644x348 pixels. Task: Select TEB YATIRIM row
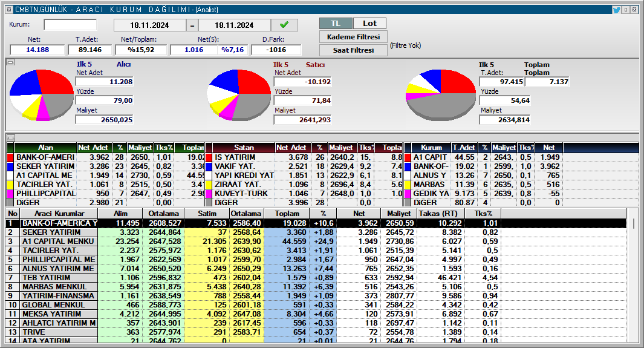316,277
